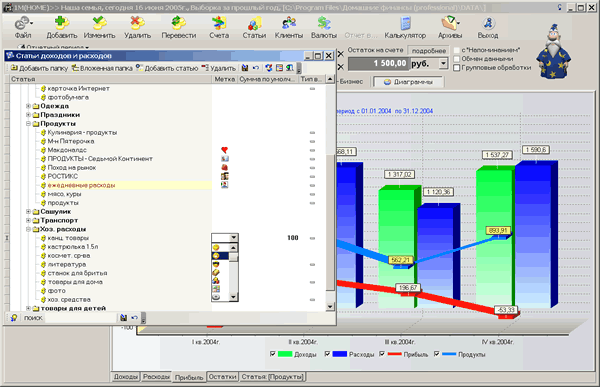The image size is (600, 387).
Task: Expand the Праздники folder
Action: click(28, 114)
